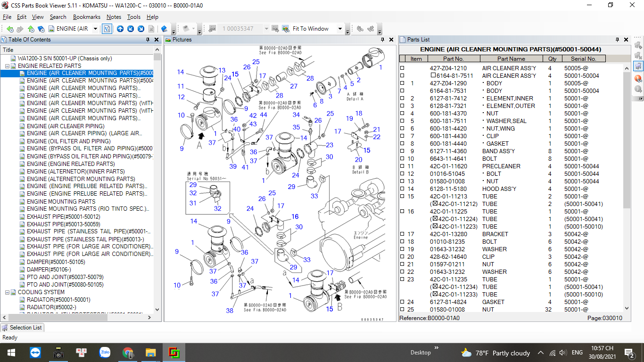The width and height of the screenshot is (644, 362).
Task: Check the box for 6643-11-4641 BOLT
Action: (x=402, y=159)
